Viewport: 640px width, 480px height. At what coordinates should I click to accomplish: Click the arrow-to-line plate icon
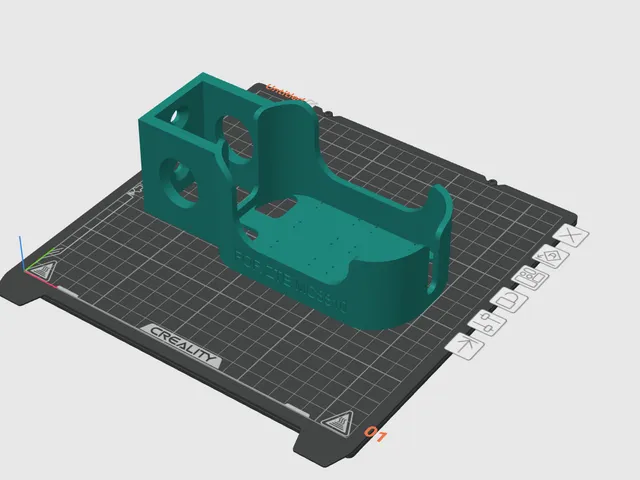tap(465, 346)
